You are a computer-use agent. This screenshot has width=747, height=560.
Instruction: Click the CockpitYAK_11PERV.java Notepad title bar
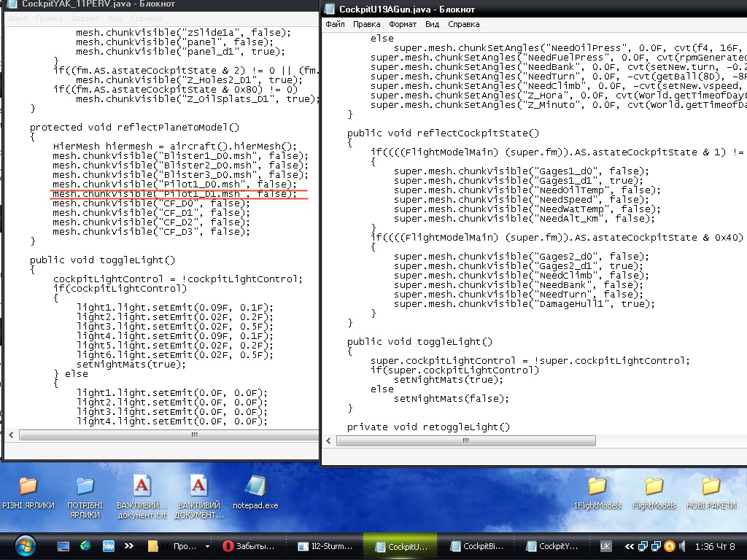click(x=160, y=4)
